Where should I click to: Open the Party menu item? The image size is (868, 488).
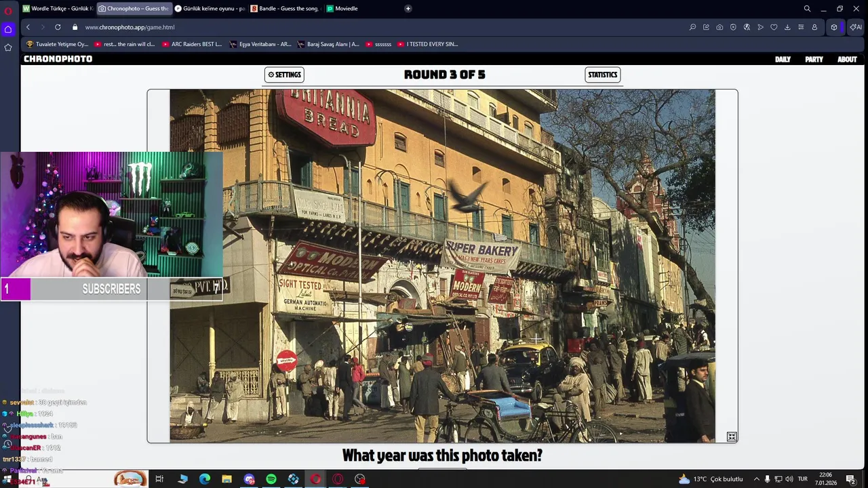(814, 59)
